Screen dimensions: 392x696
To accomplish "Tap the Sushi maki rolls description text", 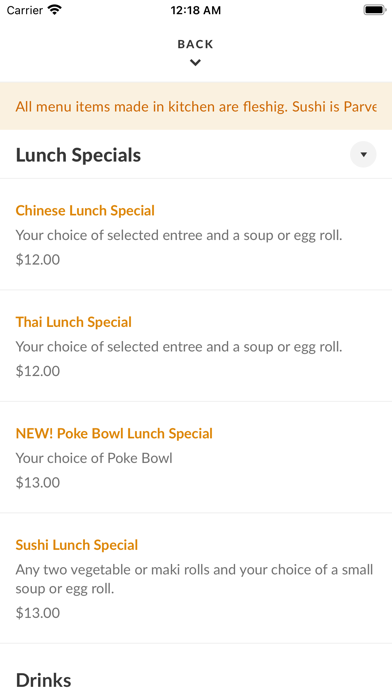I will (194, 579).
